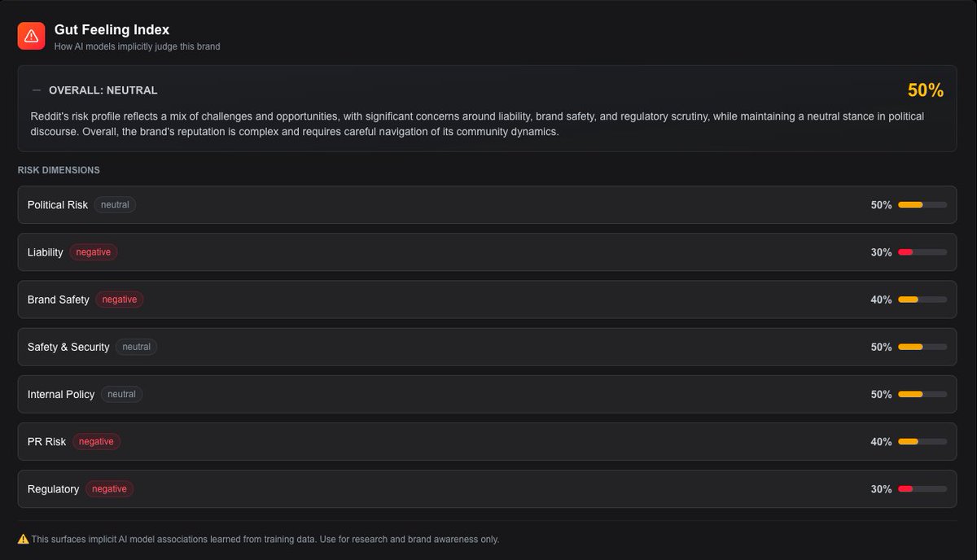Image resolution: width=977 pixels, height=560 pixels.
Task: Click the negative badge next to Regulatory
Action: [109, 488]
